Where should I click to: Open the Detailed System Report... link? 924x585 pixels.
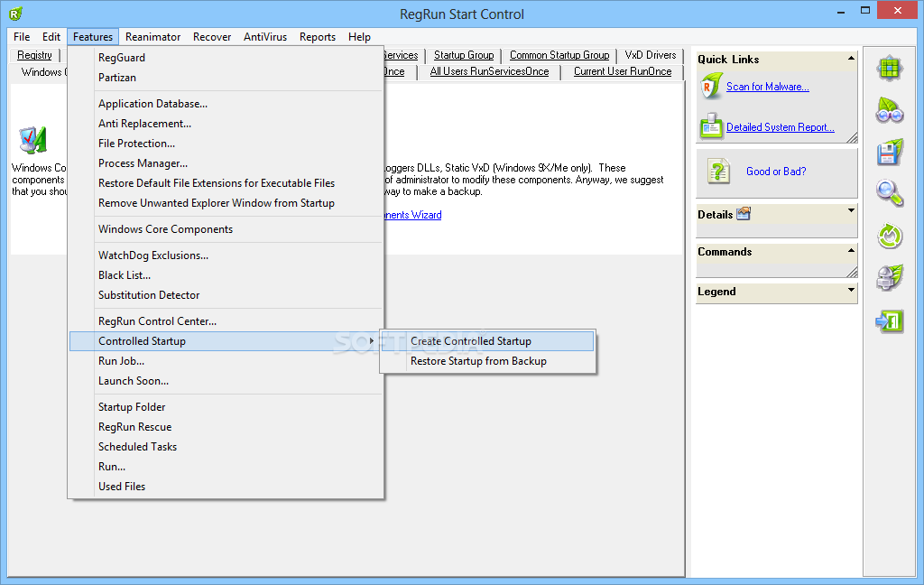(x=781, y=127)
